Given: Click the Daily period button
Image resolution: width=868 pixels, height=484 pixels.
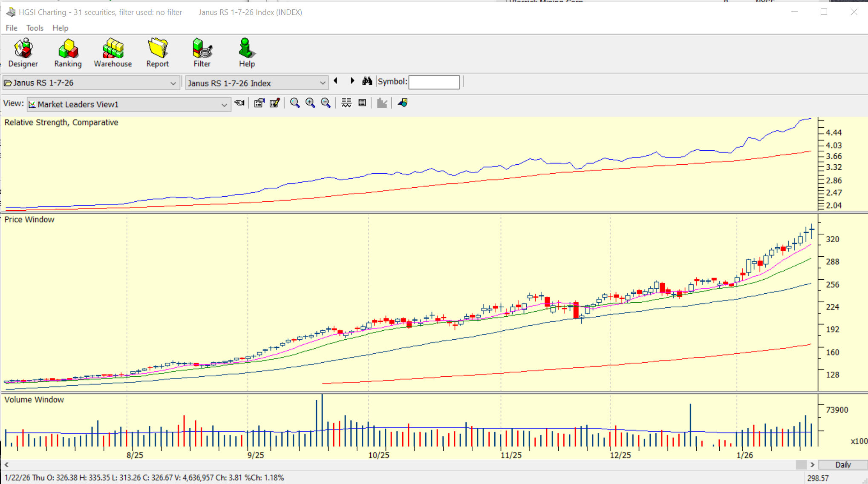Looking at the screenshot, I should click(x=842, y=465).
